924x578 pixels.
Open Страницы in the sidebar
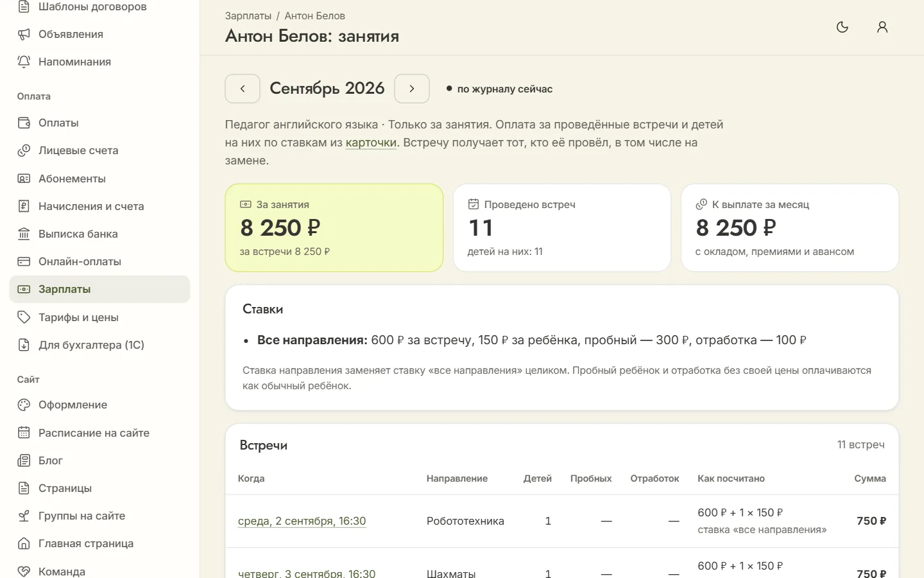99,488
